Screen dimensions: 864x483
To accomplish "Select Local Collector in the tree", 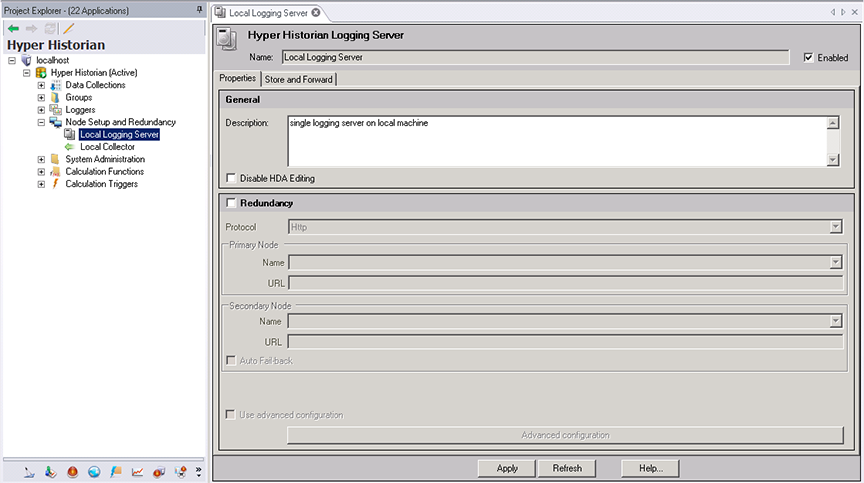I will (x=107, y=147).
